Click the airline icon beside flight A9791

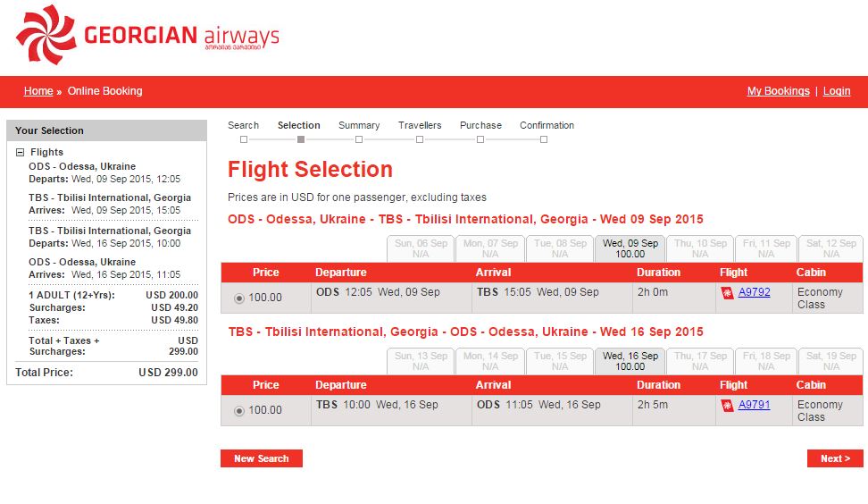tap(728, 405)
